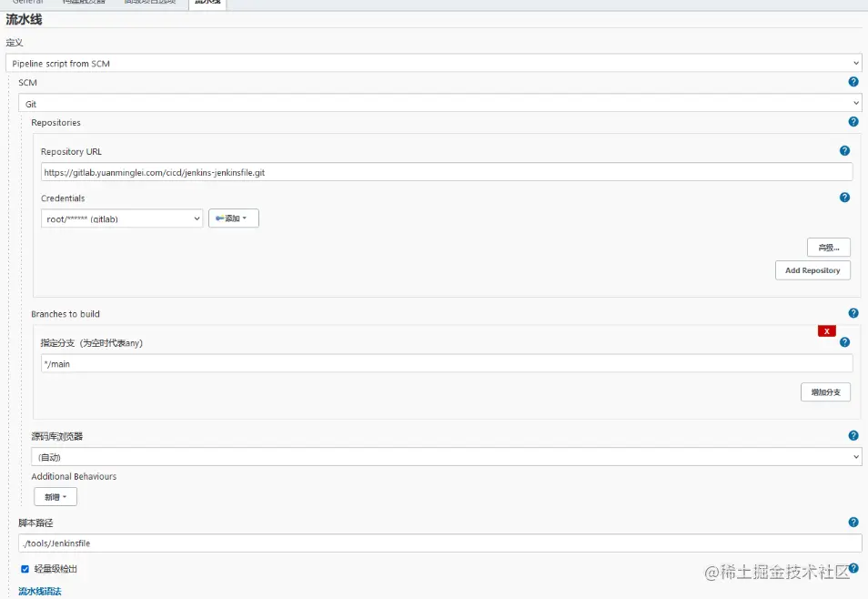Click the Repositories label

pos(56,123)
